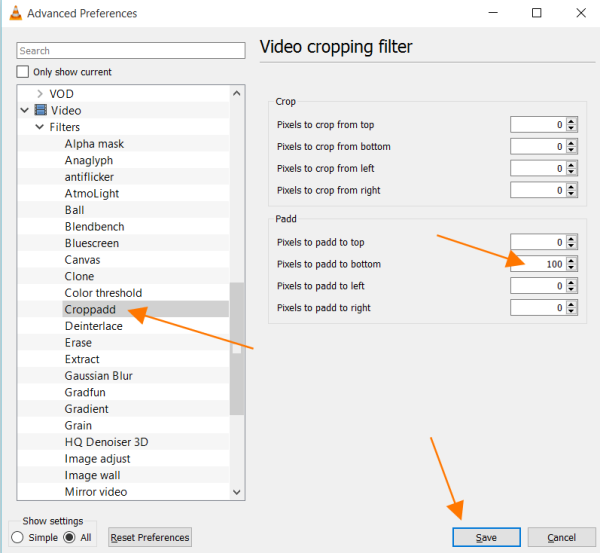Screen dimensions: 600x553
Task: Select Clone filter in tree
Action: pyautogui.click(x=79, y=276)
